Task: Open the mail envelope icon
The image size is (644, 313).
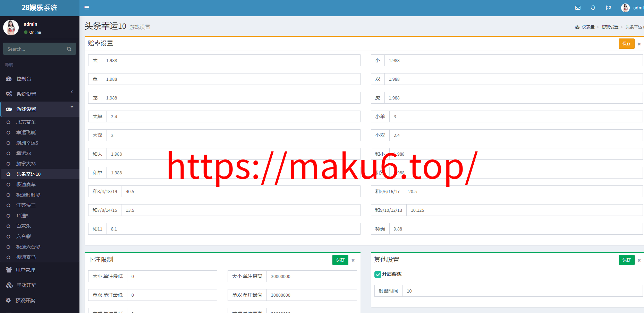Action: 578,8
